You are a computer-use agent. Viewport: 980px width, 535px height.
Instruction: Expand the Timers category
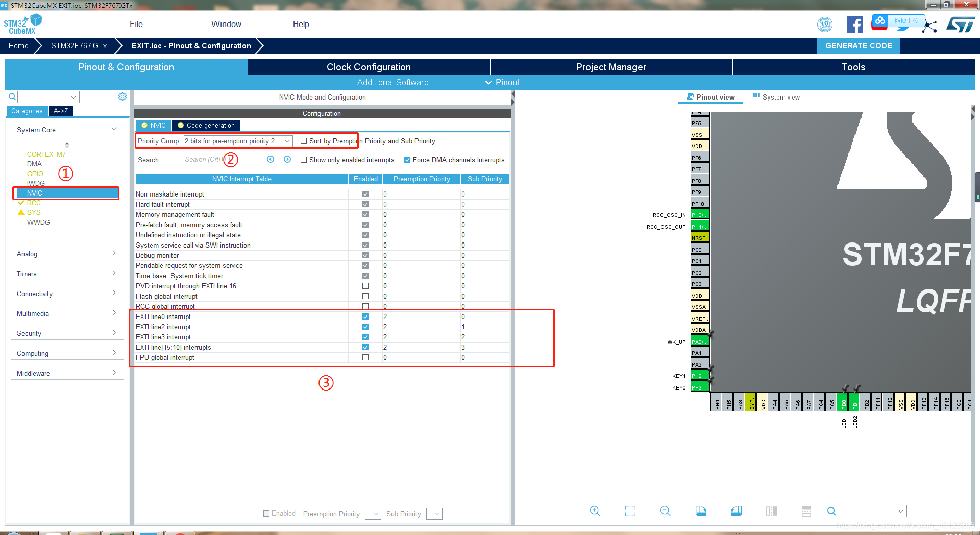67,274
